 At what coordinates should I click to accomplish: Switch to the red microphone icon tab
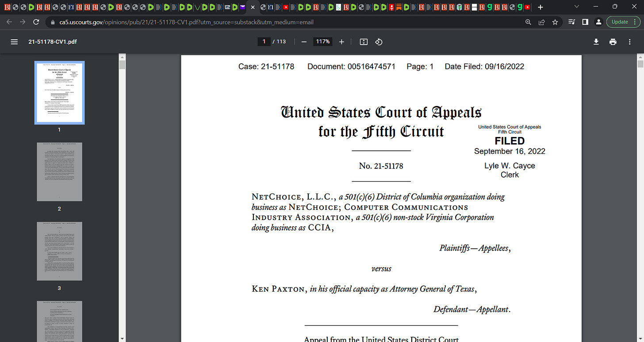click(x=391, y=7)
